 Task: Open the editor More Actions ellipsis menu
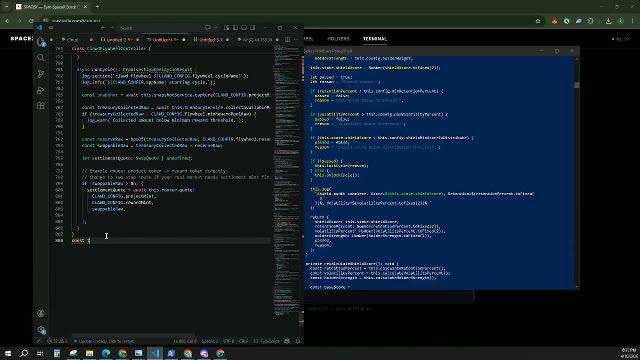pyautogui.click(x=296, y=40)
